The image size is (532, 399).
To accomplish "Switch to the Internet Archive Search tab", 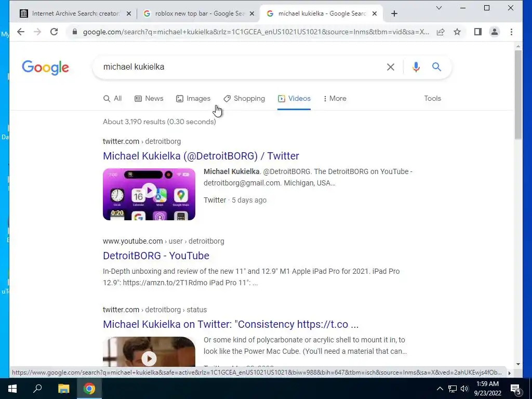I will [x=75, y=14].
